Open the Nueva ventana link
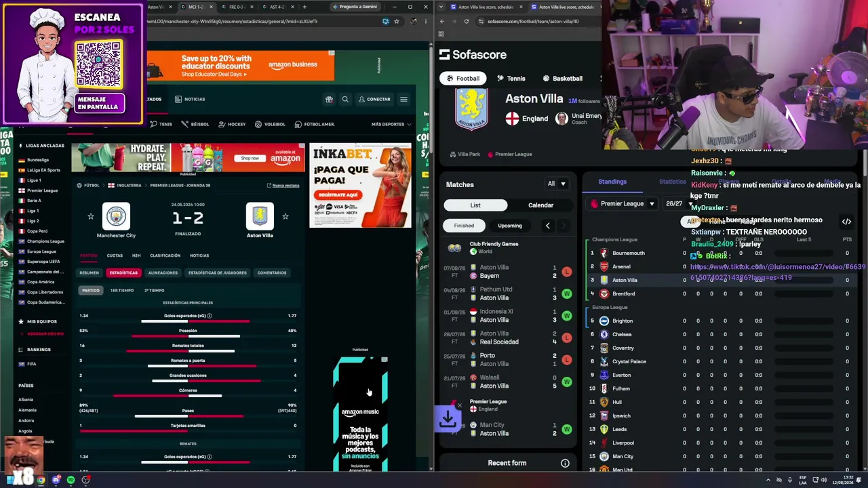 [283, 185]
